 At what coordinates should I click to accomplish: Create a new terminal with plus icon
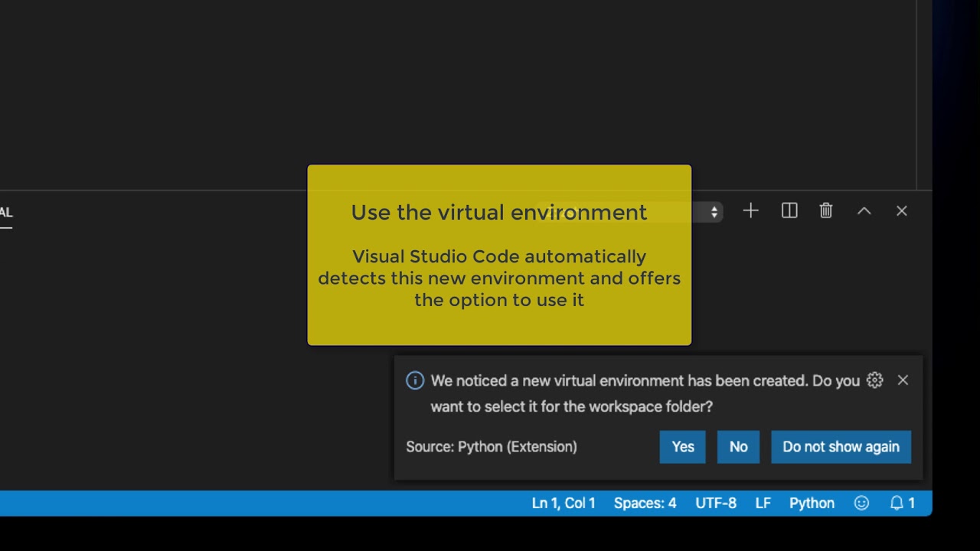[x=750, y=211]
